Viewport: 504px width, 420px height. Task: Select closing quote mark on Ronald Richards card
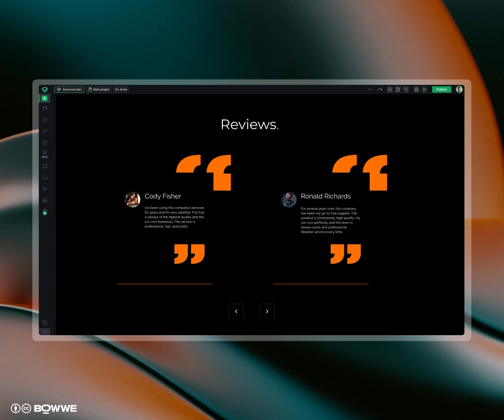tap(346, 254)
